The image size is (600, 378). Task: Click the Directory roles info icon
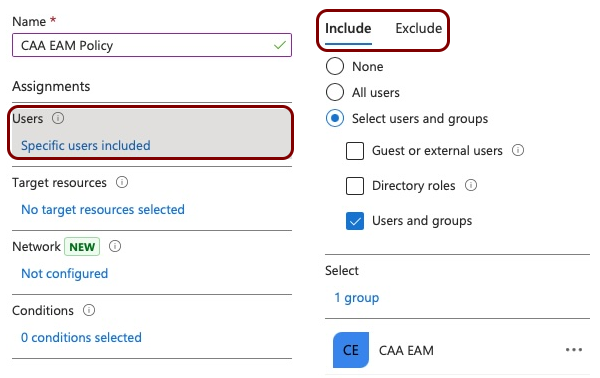click(471, 185)
